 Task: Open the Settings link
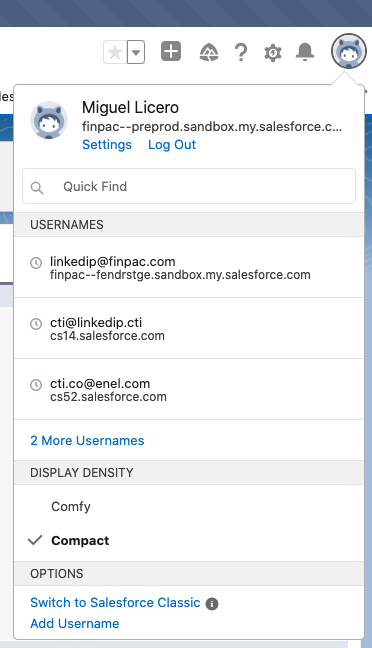click(x=107, y=145)
